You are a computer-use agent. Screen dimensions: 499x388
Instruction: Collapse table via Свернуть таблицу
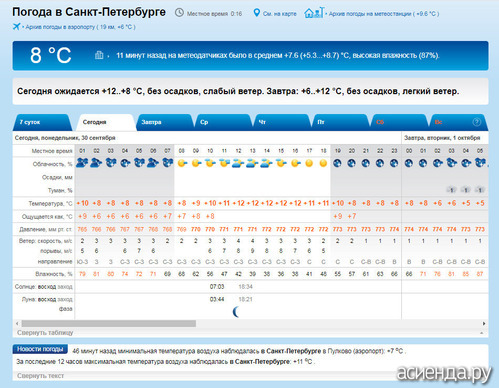(x=45, y=333)
